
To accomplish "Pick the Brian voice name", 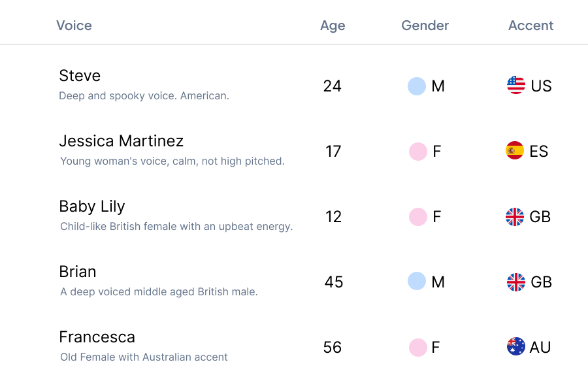I will [x=77, y=272].
